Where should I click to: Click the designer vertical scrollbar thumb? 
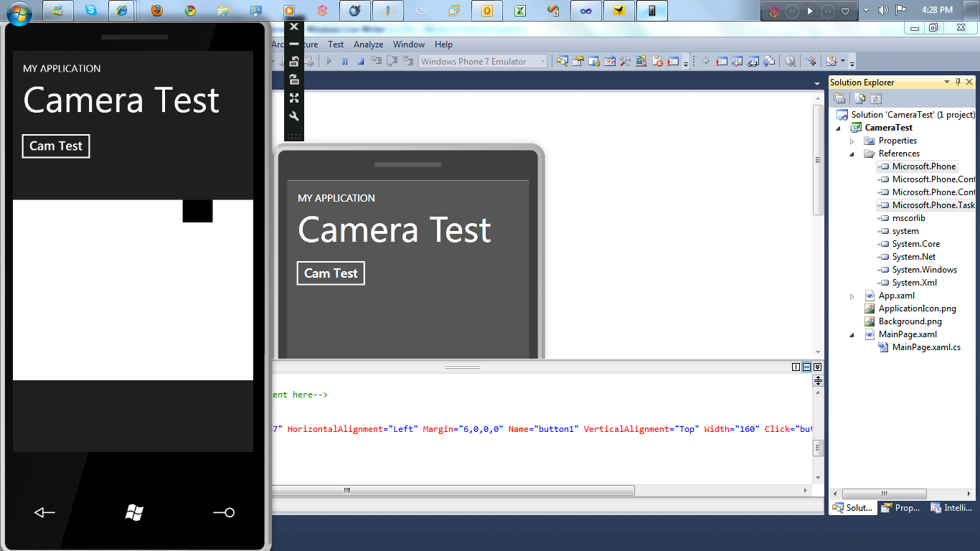coord(818,160)
